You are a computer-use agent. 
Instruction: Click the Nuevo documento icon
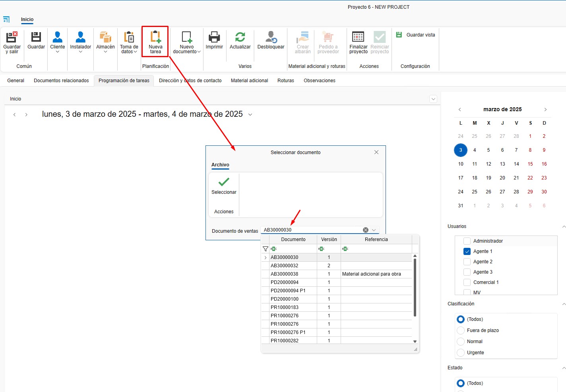point(187,37)
